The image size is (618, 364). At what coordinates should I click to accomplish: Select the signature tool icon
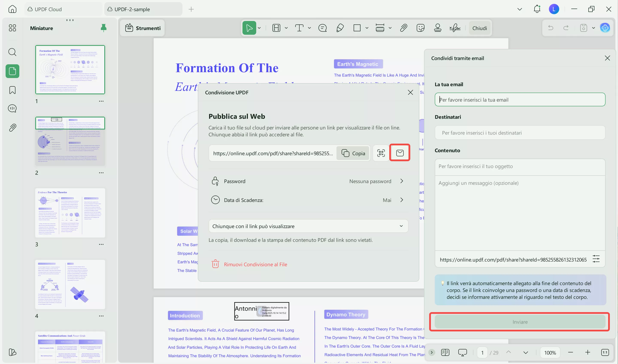tap(455, 28)
